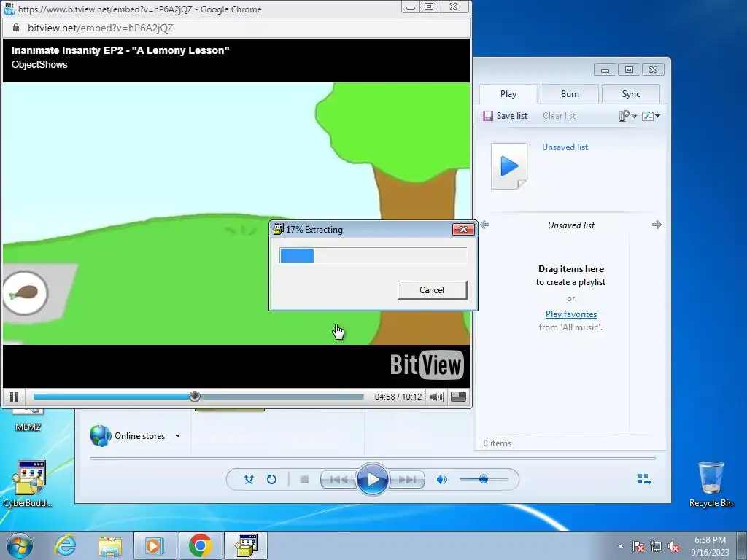Click the video title Inanimate Insanity EP2
Screen dimensions: 747x560
tap(120, 50)
